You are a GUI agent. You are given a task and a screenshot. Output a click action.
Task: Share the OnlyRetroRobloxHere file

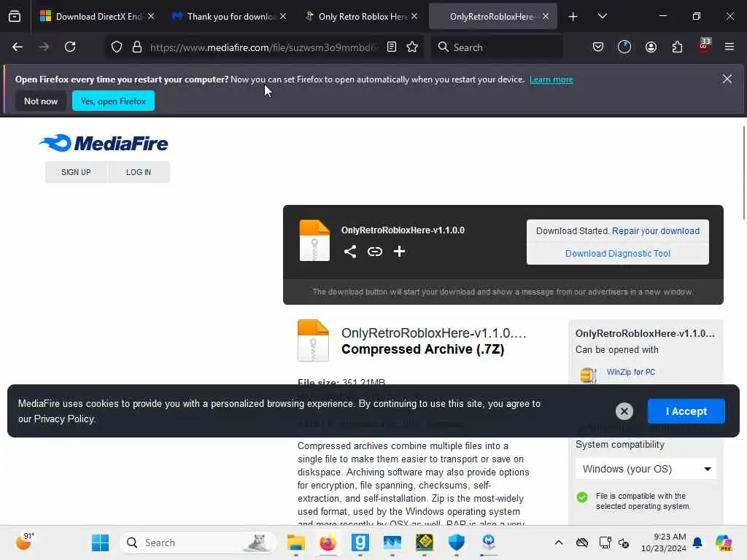pyautogui.click(x=350, y=252)
